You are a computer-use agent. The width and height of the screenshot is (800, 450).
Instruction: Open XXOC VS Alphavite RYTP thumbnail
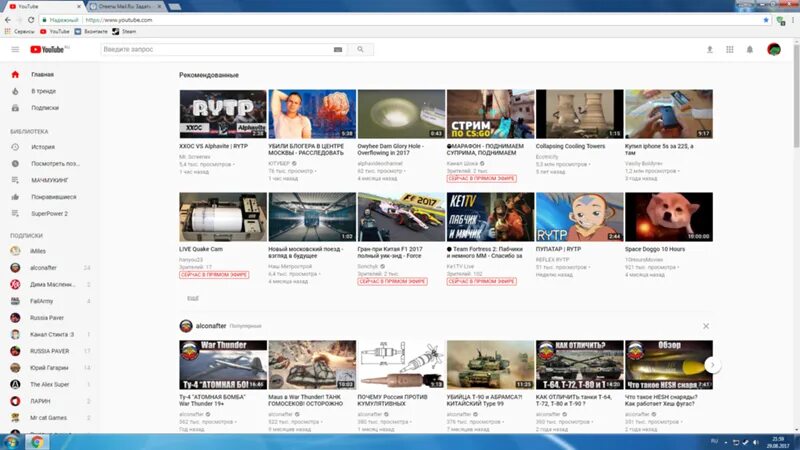[223, 114]
